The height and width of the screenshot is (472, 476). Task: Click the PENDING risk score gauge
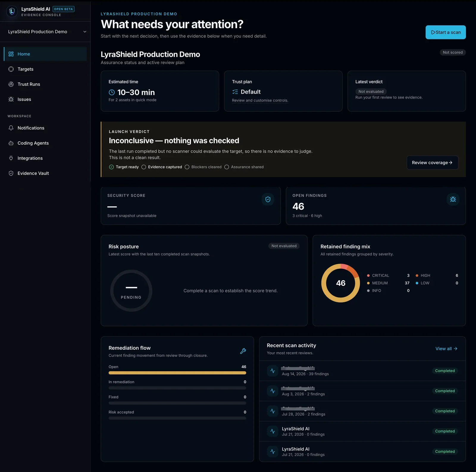[x=131, y=291]
